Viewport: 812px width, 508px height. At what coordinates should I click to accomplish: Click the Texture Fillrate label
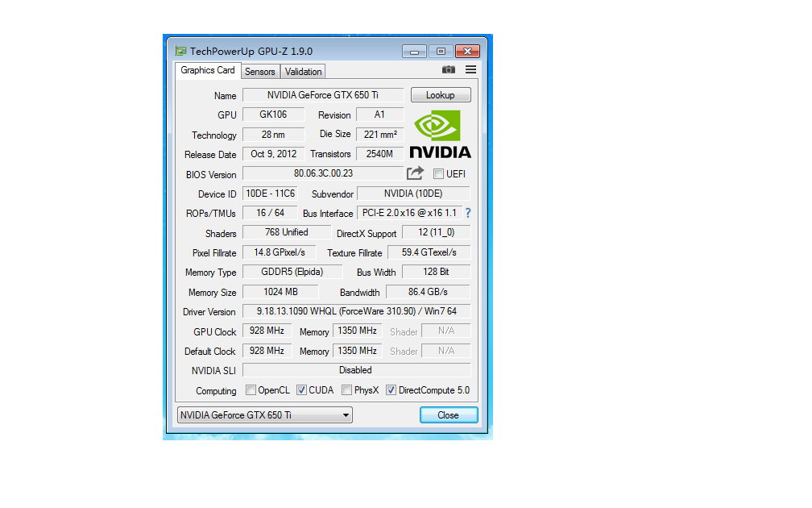coord(354,253)
